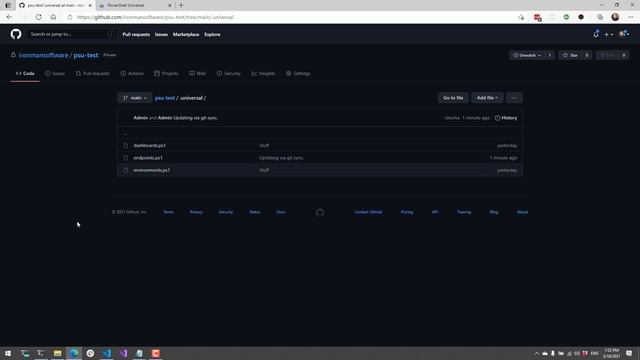Open Contact GitHub footer link
This screenshot has height=360, width=640.
[x=368, y=212]
